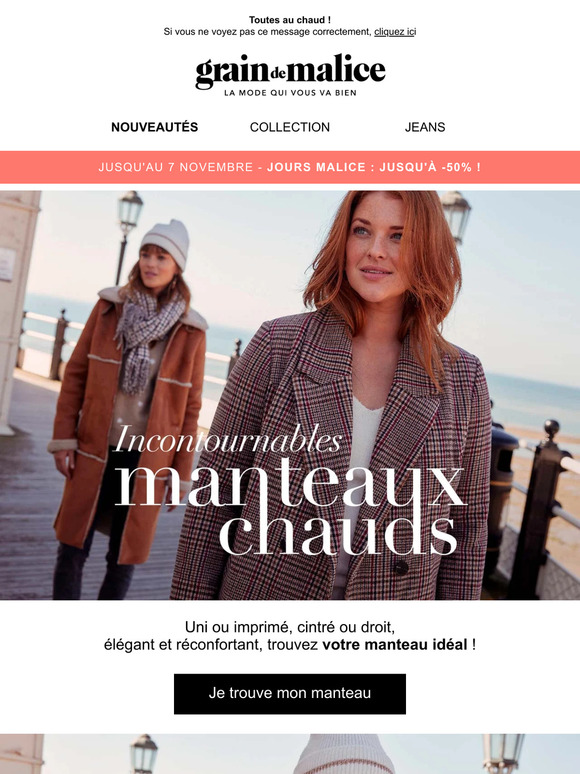580x774 pixels.
Task: Open the grain de malice logo
Action: [290, 76]
